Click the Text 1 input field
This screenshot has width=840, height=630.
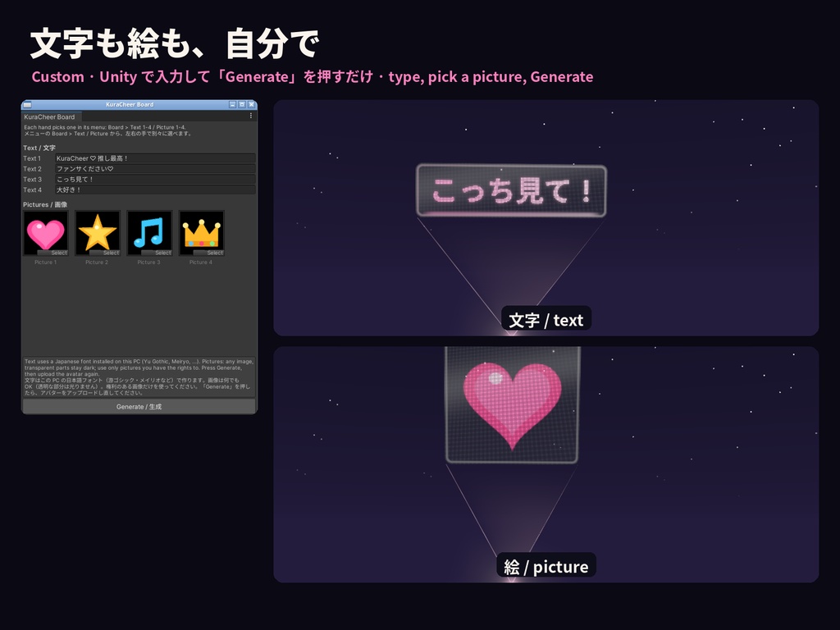tap(155, 158)
